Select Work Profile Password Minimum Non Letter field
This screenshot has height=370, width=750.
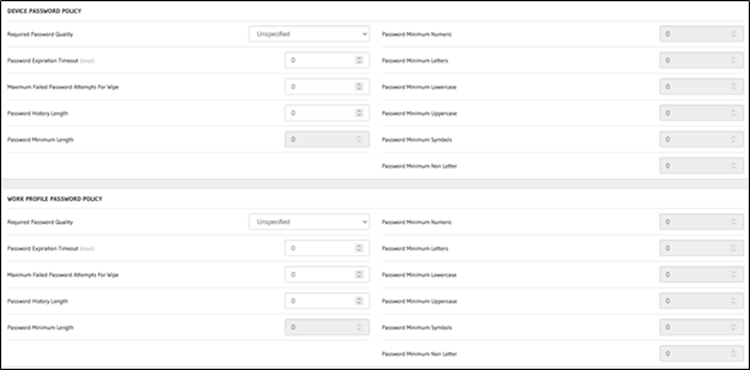coord(701,354)
